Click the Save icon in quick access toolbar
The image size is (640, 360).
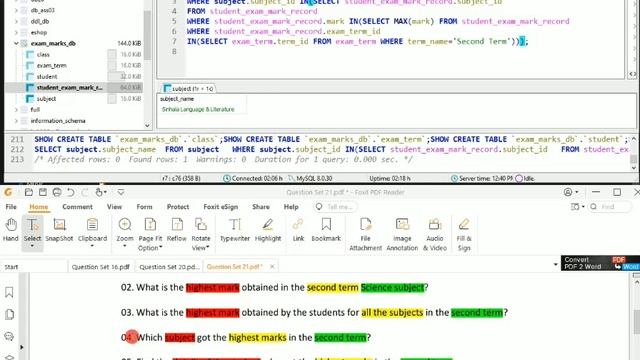(x=43, y=192)
